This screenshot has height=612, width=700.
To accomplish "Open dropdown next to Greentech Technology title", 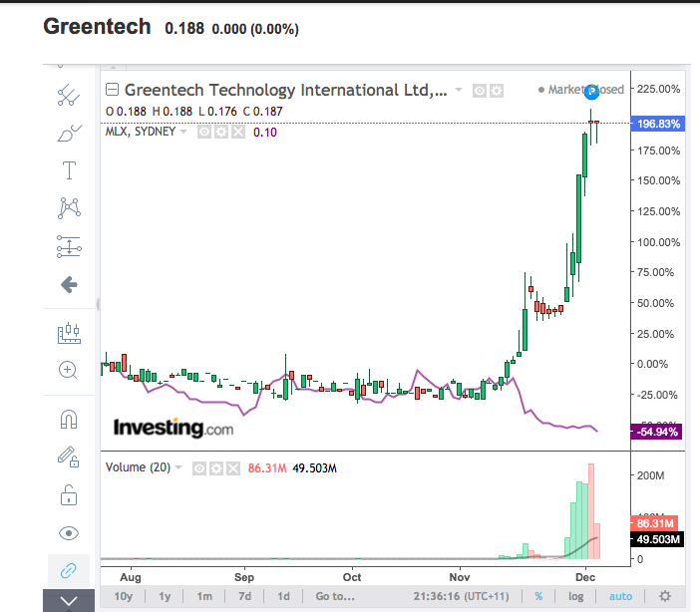I will tap(458, 90).
